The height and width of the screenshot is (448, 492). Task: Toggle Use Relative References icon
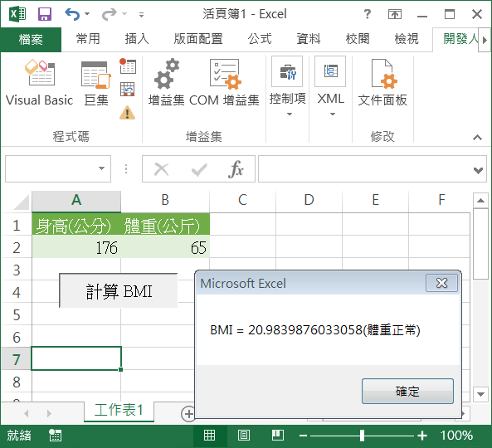point(128,90)
